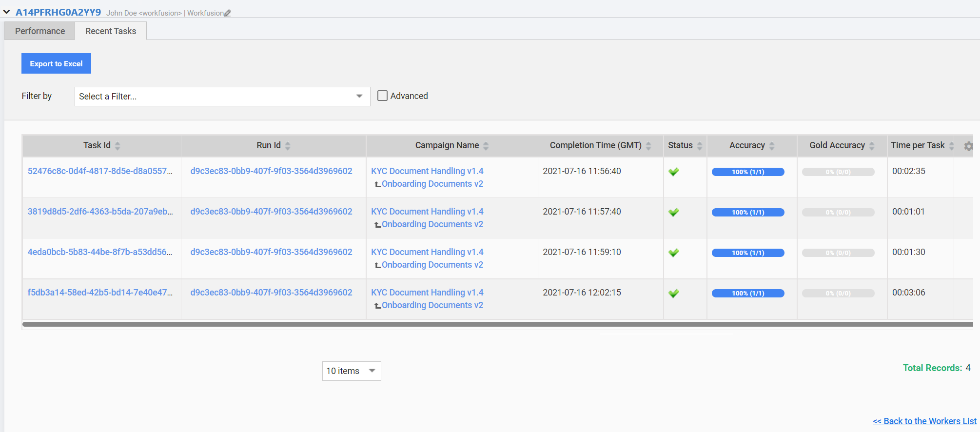Click time per task value 00:01:01
Screen dimensions: 980x432
click(909, 212)
